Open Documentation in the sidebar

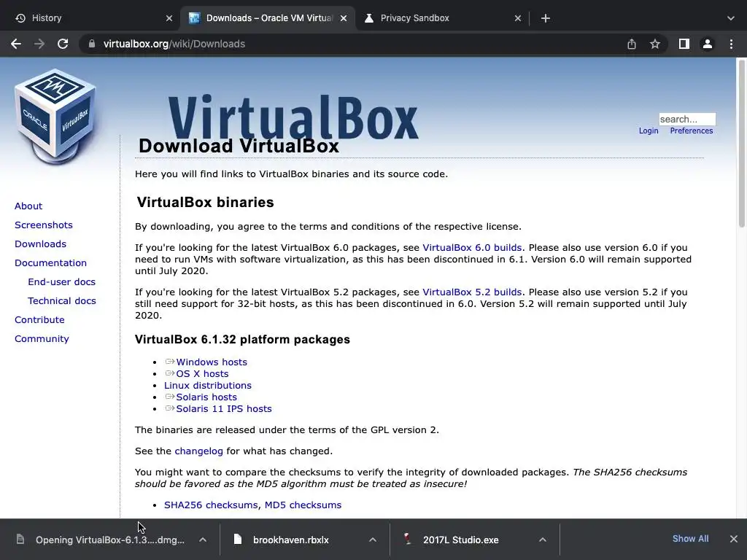(50, 263)
